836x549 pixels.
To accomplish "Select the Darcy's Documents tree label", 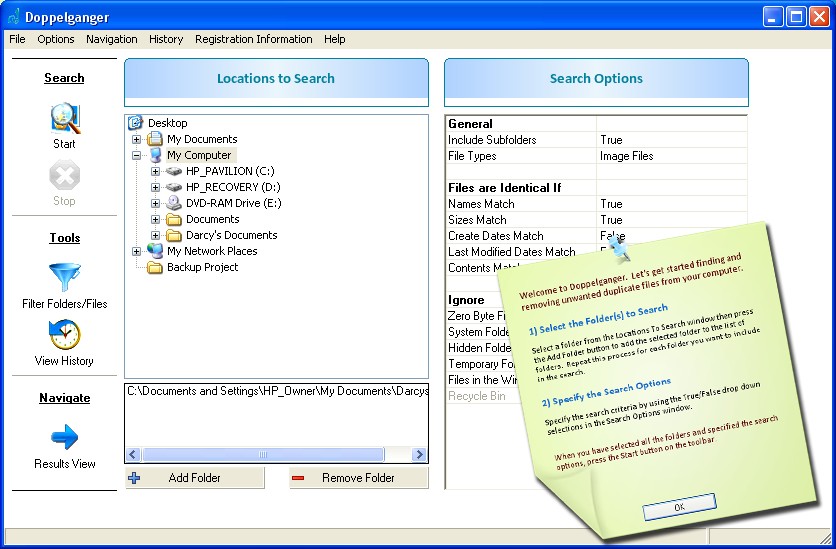I will (x=231, y=235).
